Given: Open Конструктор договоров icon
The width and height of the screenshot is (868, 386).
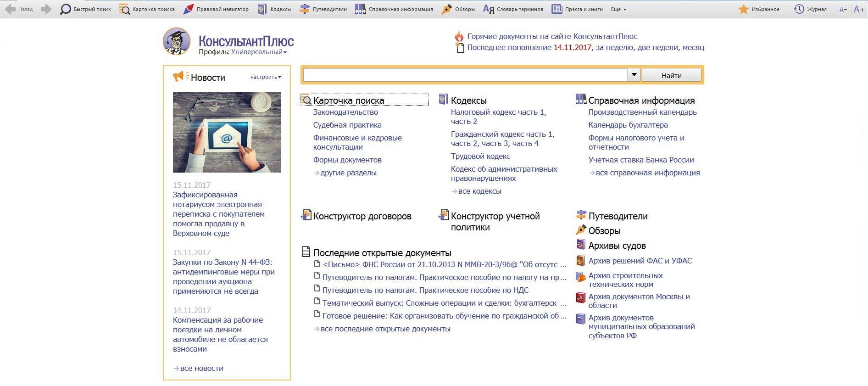Looking at the screenshot, I should 306,215.
